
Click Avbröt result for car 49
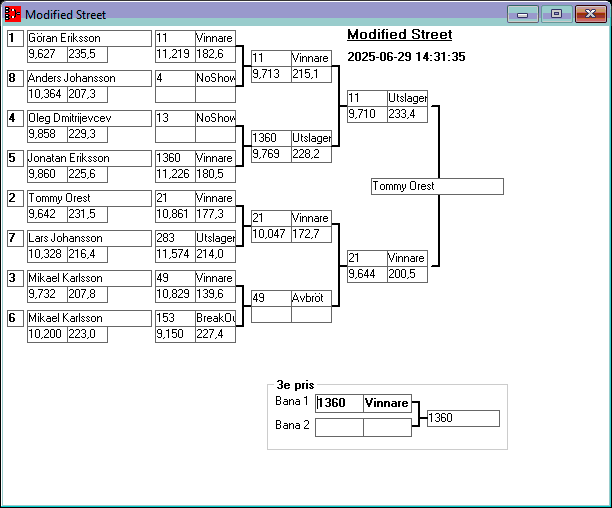(x=311, y=298)
